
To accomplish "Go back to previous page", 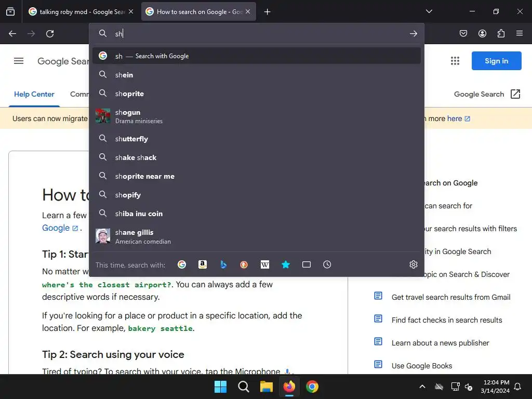I will [12, 34].
